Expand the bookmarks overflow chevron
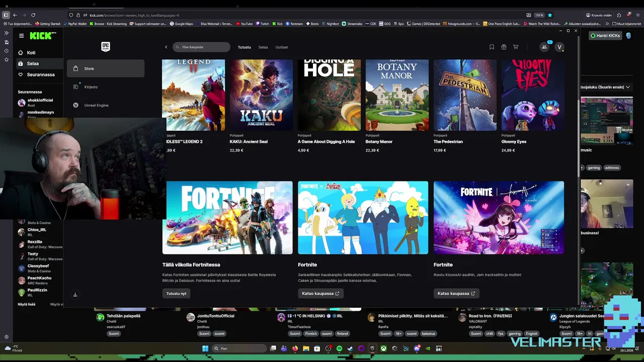 [607, 24]
